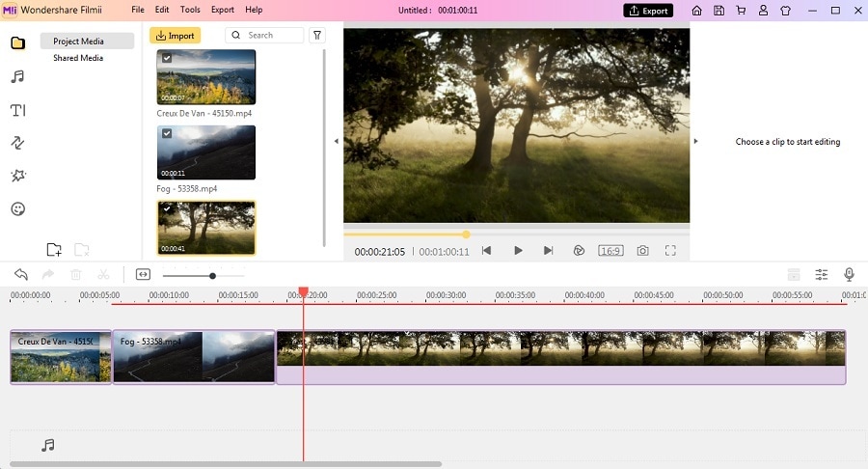This screenshot has width=868, height=469.
Task: Click the current time 00:00:21:05
Action: pyautogui.click(x=380, y=252)
